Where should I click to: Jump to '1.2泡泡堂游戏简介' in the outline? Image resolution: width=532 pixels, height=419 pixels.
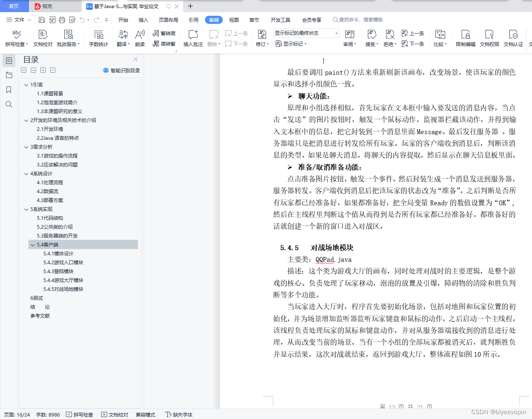(x=57, y=103)
